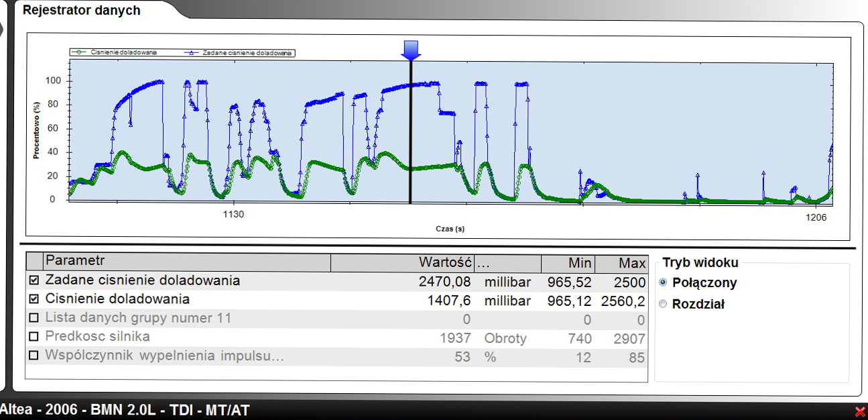The width and height of the screenshot is (868, 420).
Task: Click the Lista danych grupy numer 11 row label
Action: coord(138,318)
